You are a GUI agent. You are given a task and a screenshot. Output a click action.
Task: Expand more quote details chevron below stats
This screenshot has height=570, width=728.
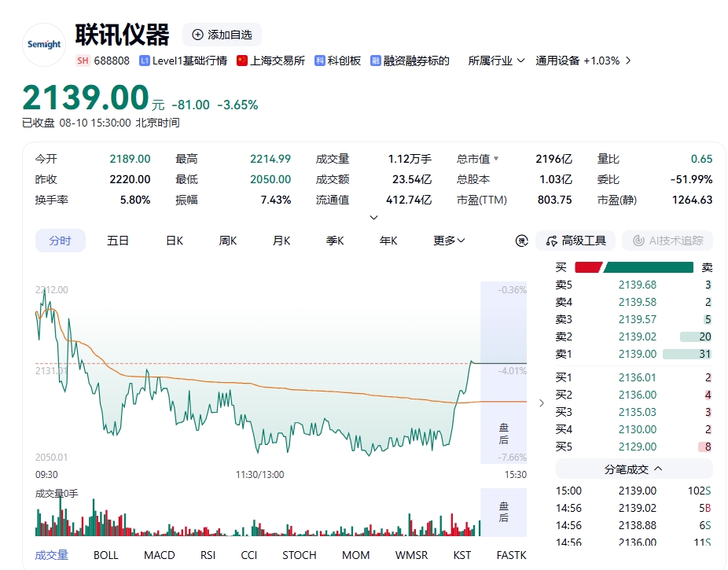pyautogui.click(x=373, y=217)
